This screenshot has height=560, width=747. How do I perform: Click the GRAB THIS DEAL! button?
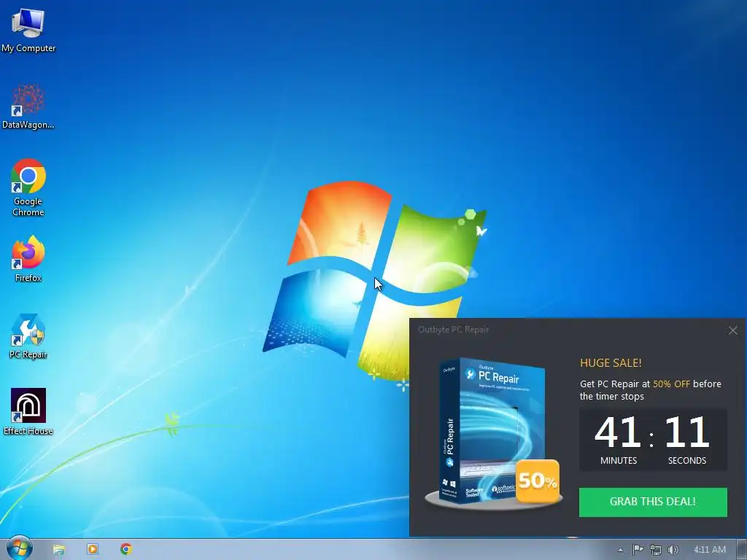tap(653, 502)
